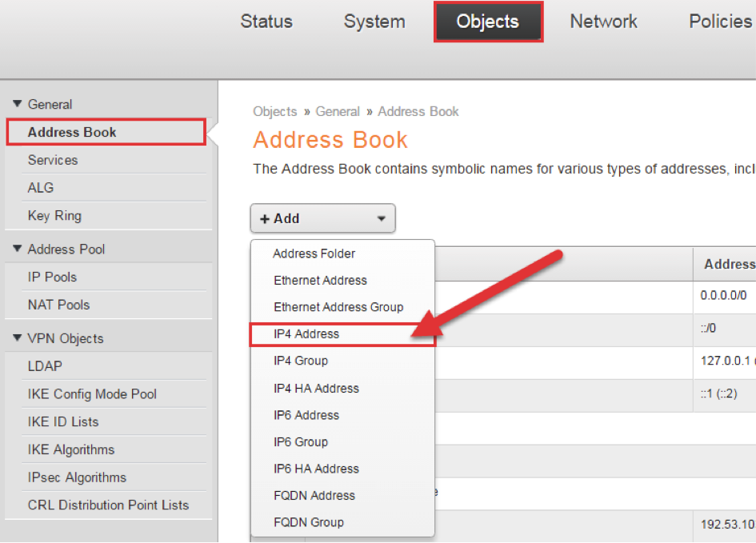Collapse the Address Pool section triangle

click(x=18, y=249)
